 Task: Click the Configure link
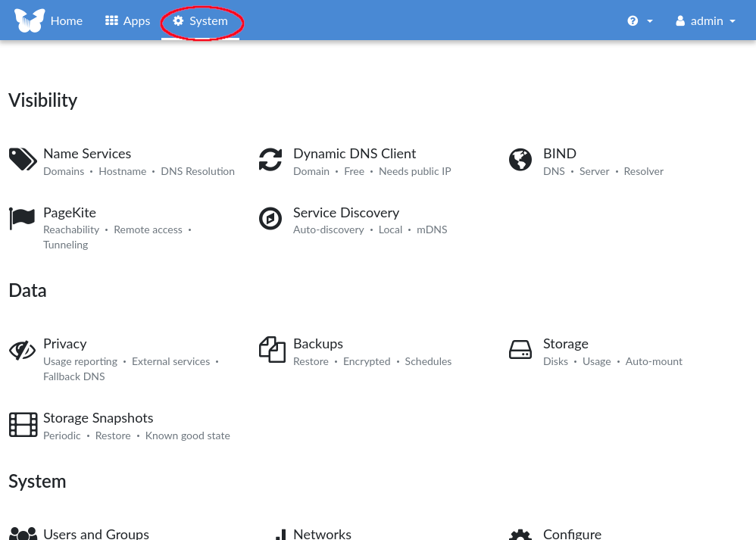point(572,534)
